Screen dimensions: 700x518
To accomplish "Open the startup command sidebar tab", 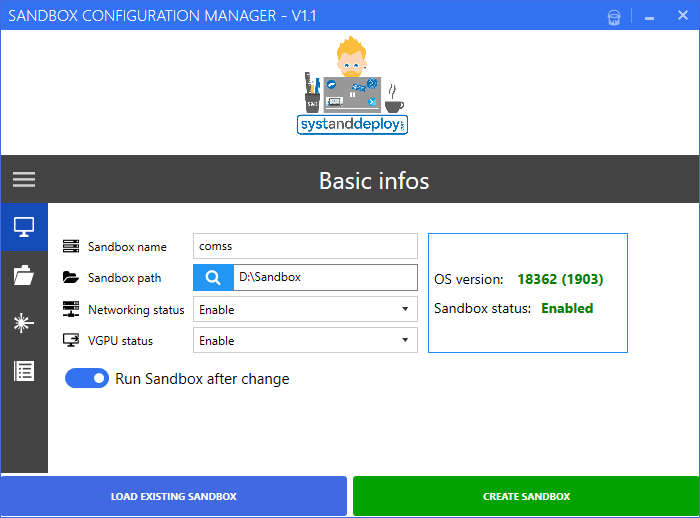I will coord(24,323).
